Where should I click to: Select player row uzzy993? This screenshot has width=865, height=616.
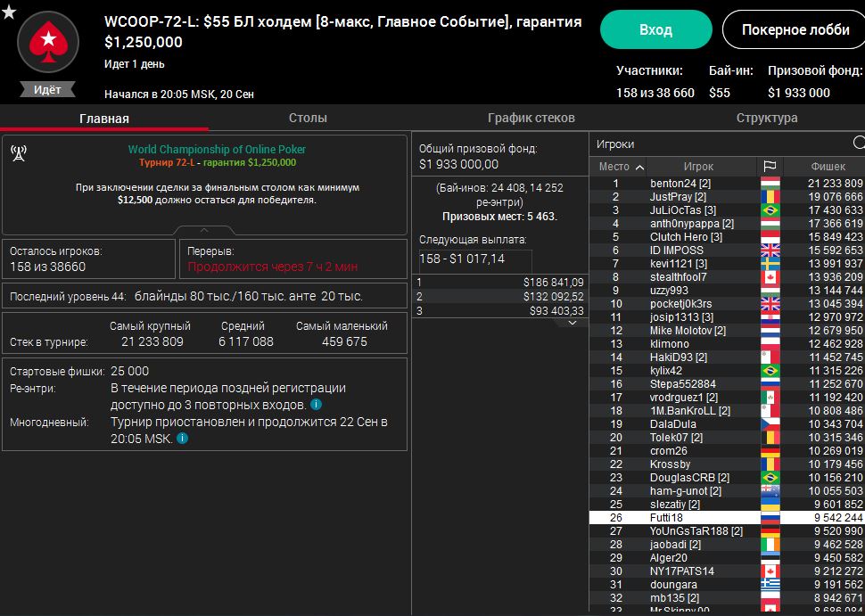click(x=727, y=290)
